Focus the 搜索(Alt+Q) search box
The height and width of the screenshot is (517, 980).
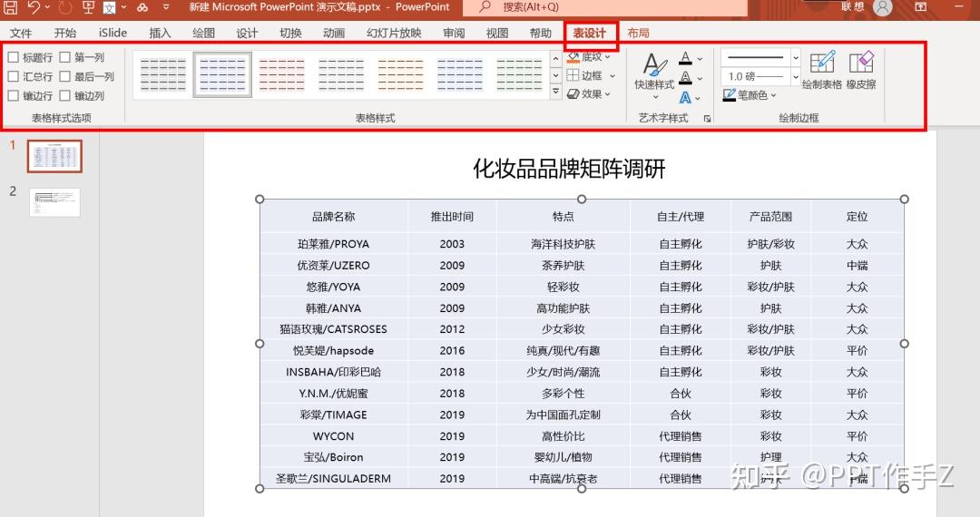(x=605, y=7)
